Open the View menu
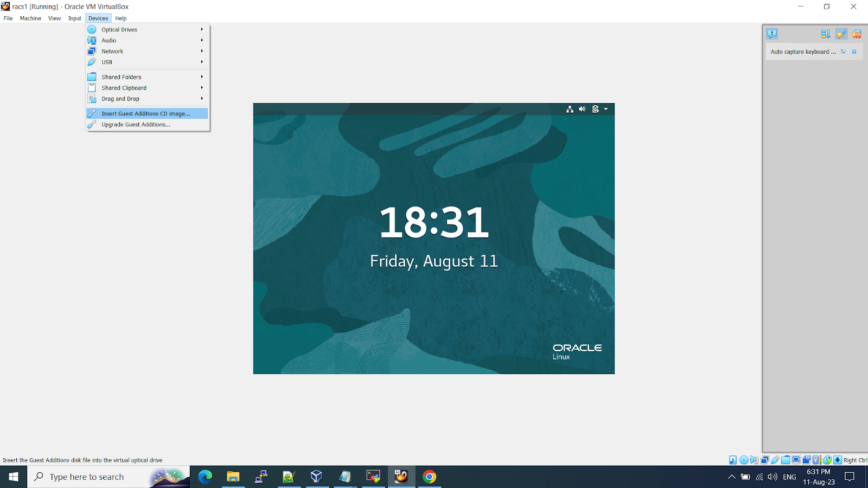 [x=54, y=18]
